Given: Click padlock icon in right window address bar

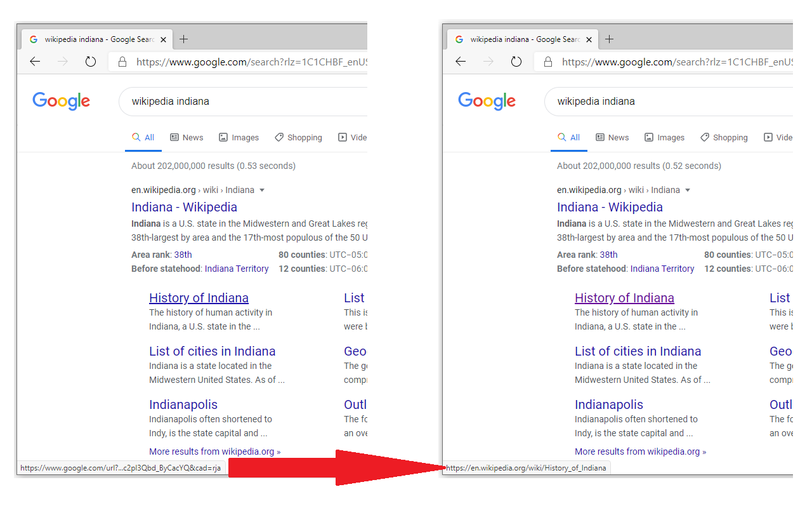Looking at the screenshot, I should tap(547, 62).
